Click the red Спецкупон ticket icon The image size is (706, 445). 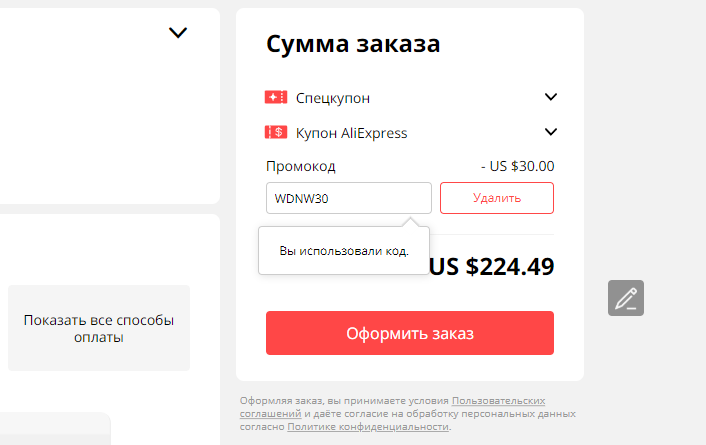click(x=276, y=98)
